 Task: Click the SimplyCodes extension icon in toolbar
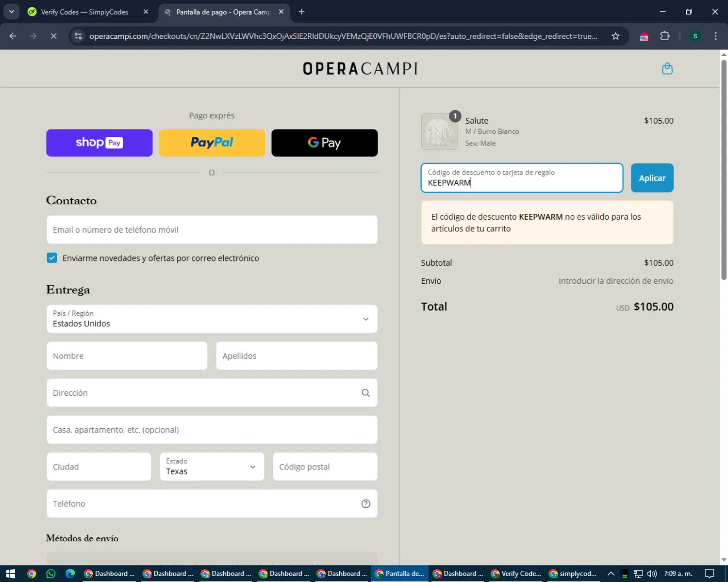click(644, 36)
